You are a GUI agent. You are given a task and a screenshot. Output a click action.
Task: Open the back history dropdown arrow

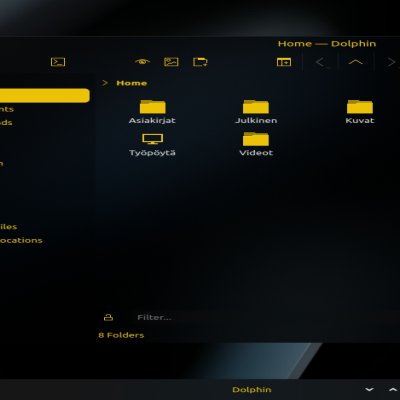[329, 68]
